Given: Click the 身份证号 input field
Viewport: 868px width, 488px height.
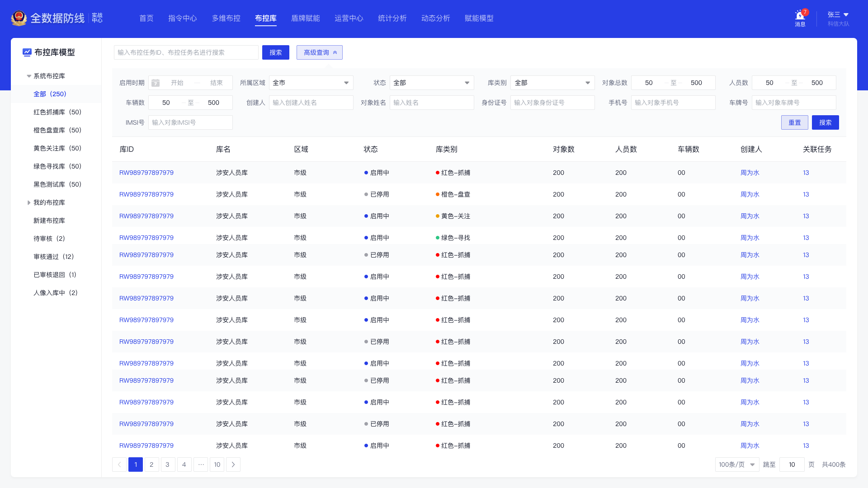Looking at the screenshot, I should [552, 103].
